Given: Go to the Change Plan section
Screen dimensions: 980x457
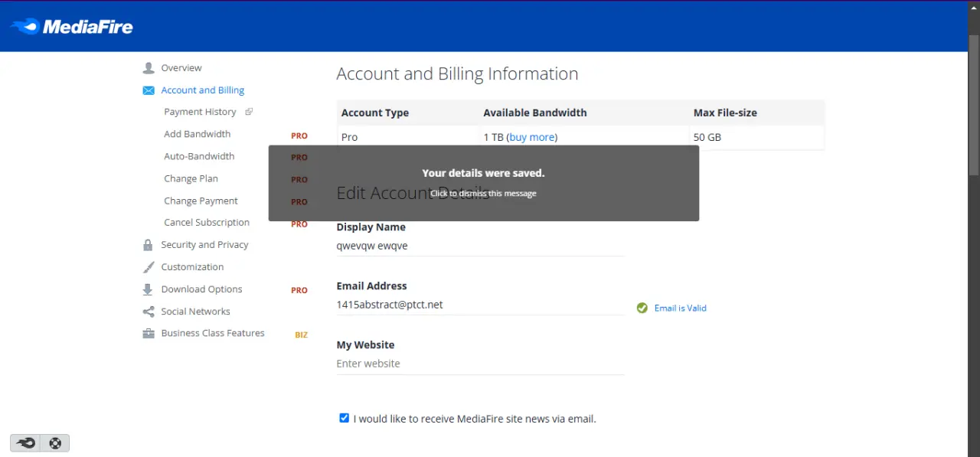Looking at the screenshot, I should coord(191,178).
